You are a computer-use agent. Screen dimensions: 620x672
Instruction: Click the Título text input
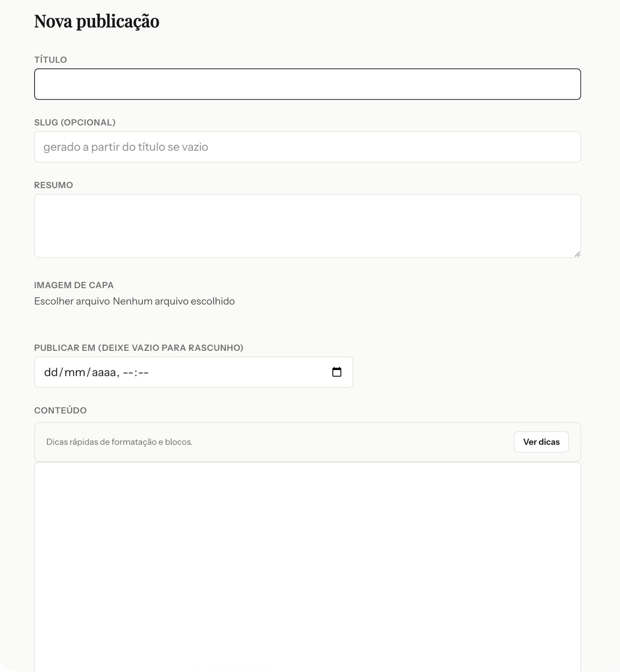pos(307,84)
